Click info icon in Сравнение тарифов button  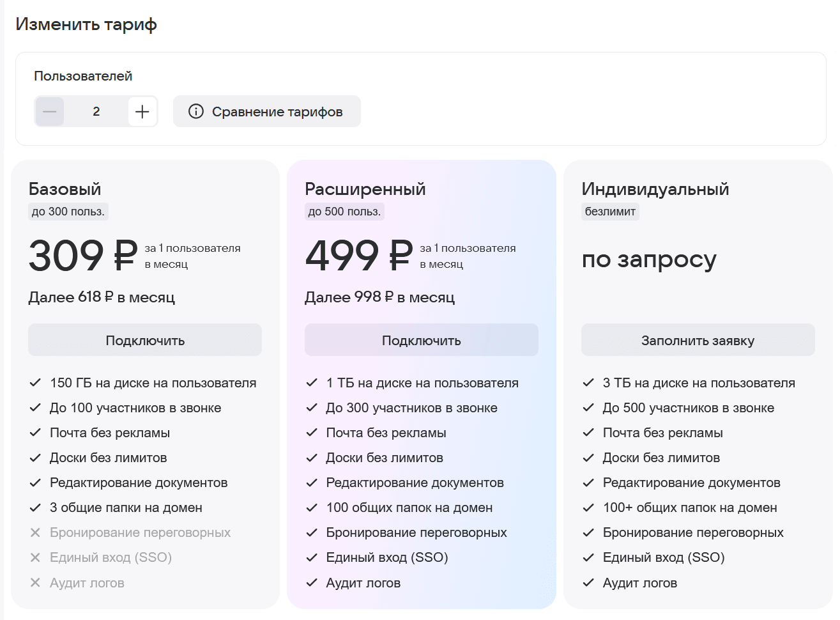[196, 112]
